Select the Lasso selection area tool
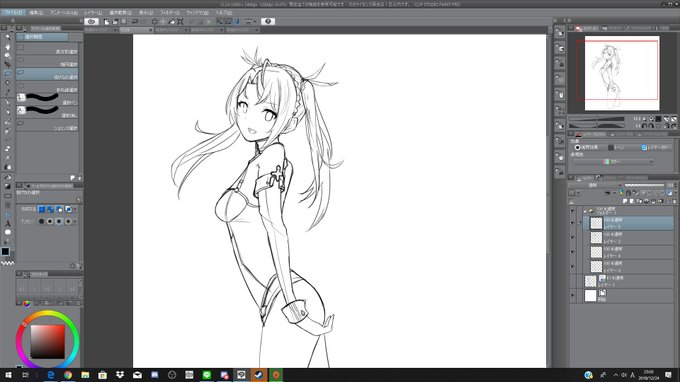 point(7,73)
